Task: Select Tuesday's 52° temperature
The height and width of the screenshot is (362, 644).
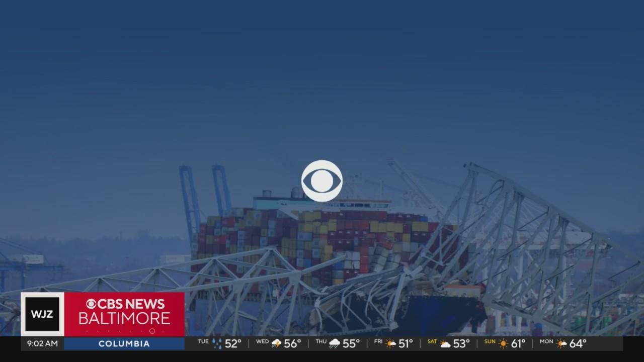Action: point(233,344)
